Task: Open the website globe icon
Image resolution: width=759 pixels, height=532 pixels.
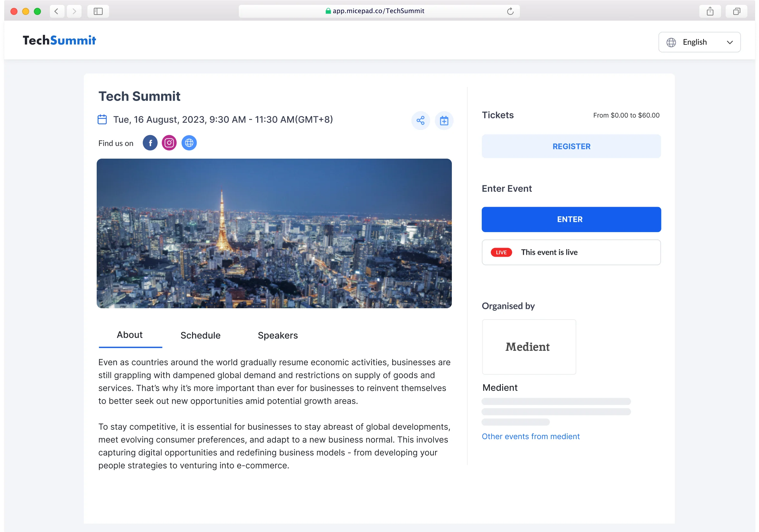Action: coord(189,143)
